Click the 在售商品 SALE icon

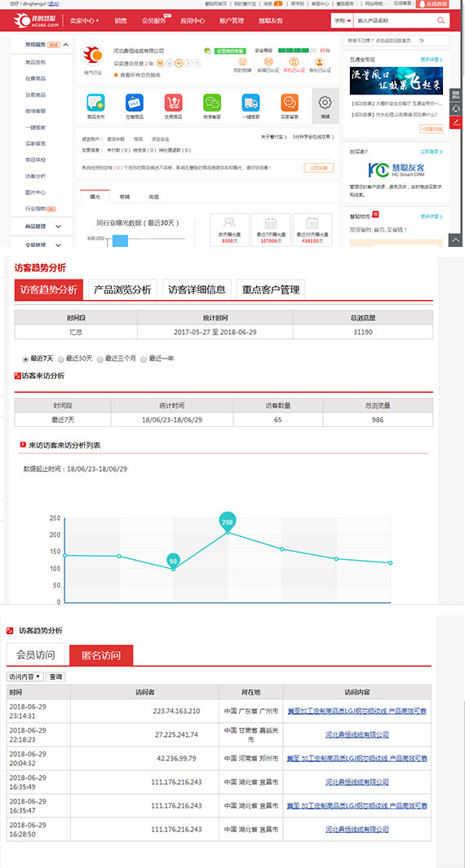(134, 103)
